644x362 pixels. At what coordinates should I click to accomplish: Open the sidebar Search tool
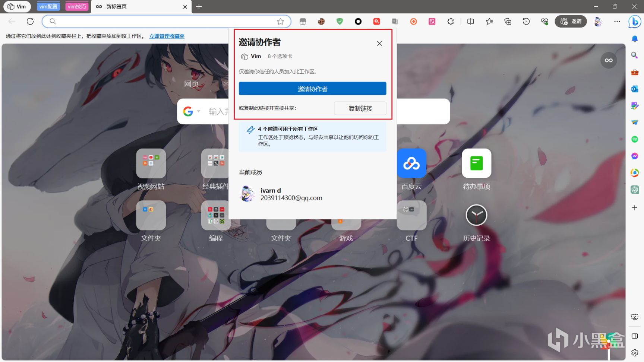click(x=635, y=55)
